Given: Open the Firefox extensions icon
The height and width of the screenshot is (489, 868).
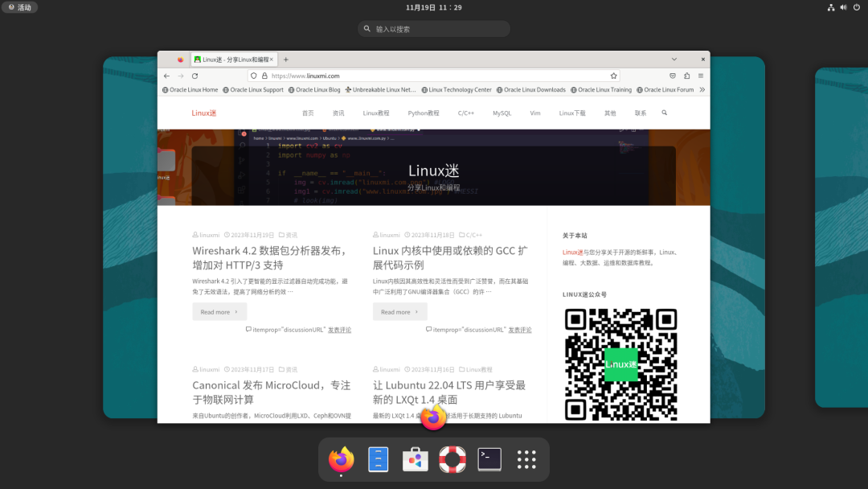Looking at the screenshot, I should (687, 76).
